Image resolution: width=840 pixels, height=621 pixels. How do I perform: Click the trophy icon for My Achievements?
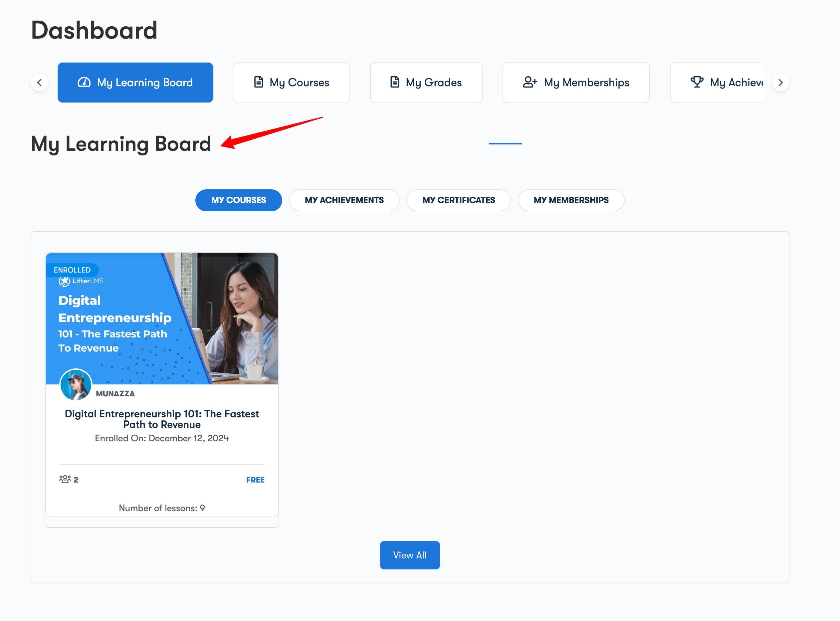[697, 82]
